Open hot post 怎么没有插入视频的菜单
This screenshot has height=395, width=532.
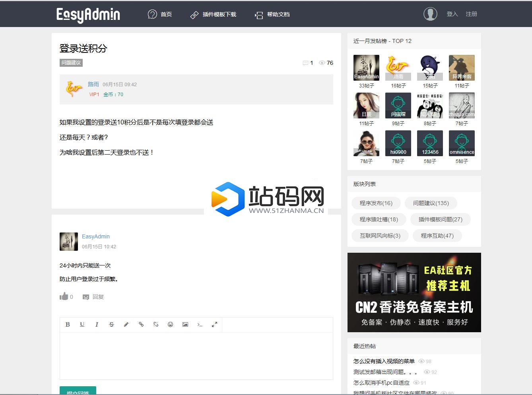pyautogui.click(x=384, y=361)
